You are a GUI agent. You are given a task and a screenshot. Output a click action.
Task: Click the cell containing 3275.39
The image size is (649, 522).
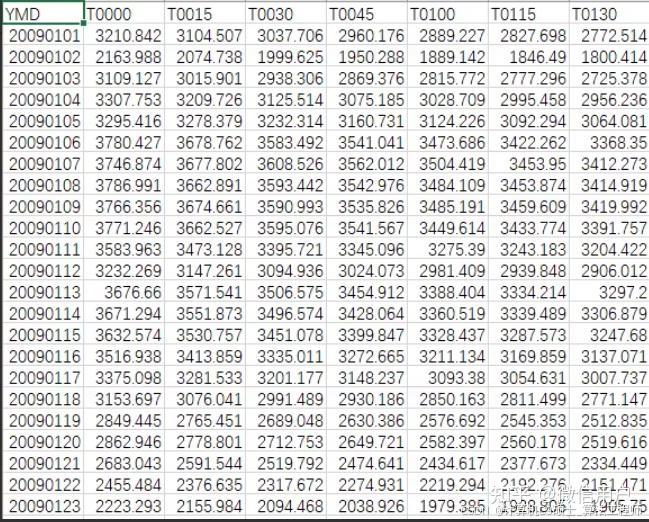[448, 249]
